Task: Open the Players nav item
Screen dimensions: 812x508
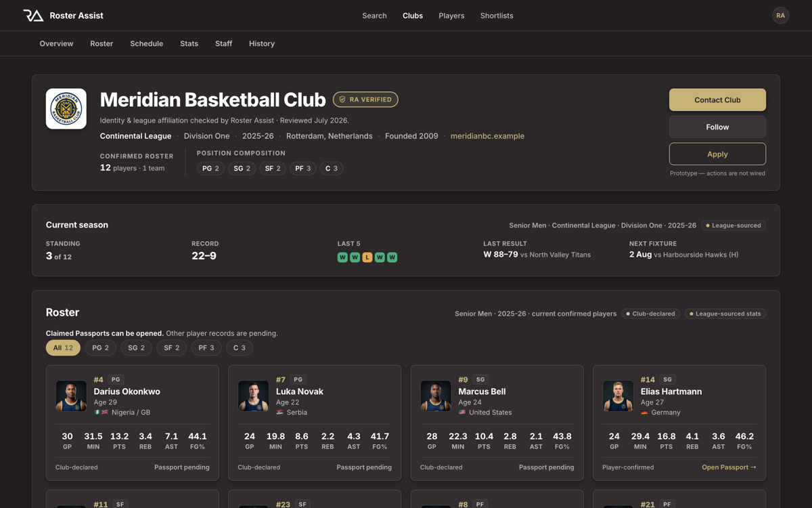Action: (x=451, y=16)
